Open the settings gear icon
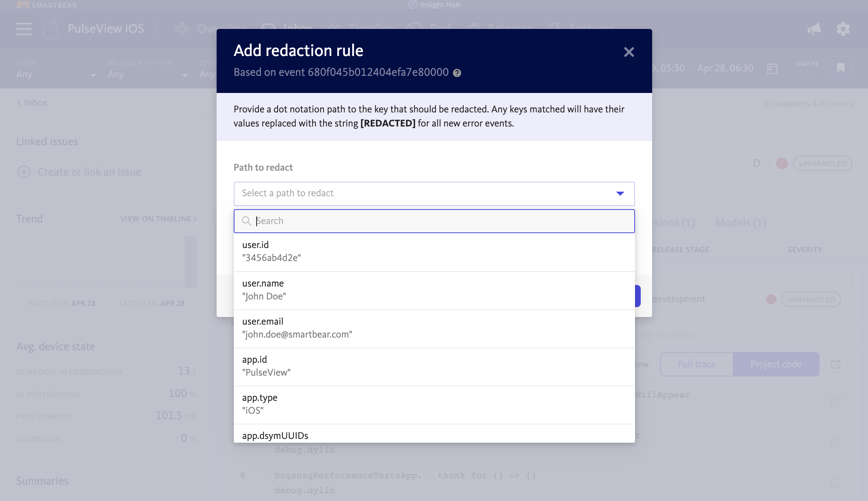The height and width of the screenshot is (501, 868). pos(843,29)
